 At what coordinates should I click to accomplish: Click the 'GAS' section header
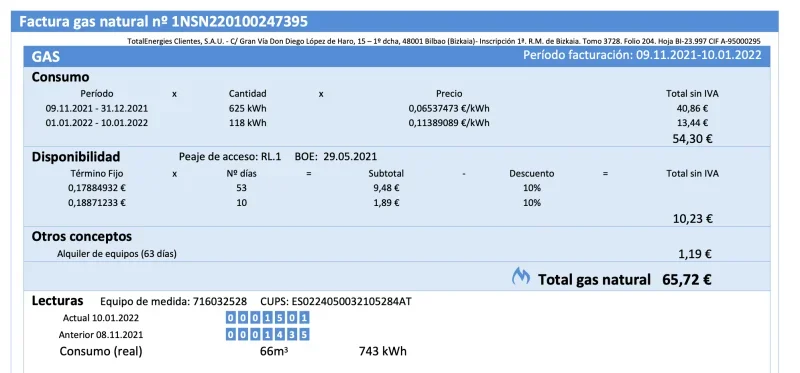[45, 56]
